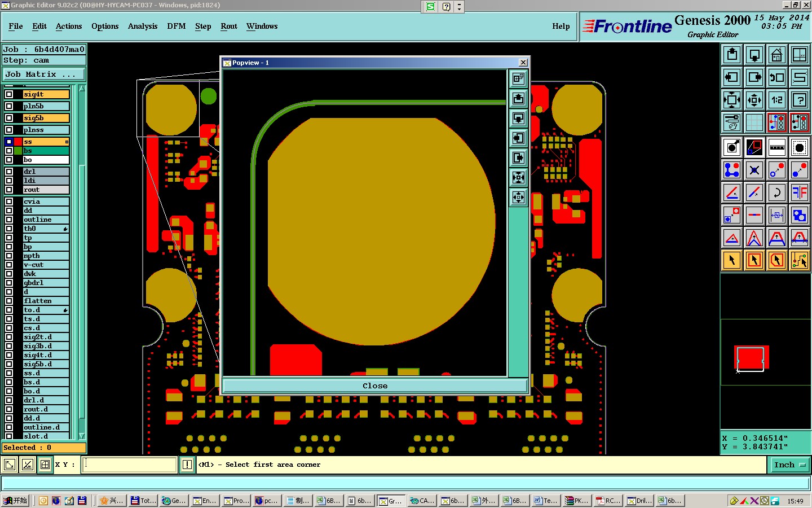The height and width of the screenshot is (508, 812).
Task: Select the net select pointer tool
Action: (800, 260)
